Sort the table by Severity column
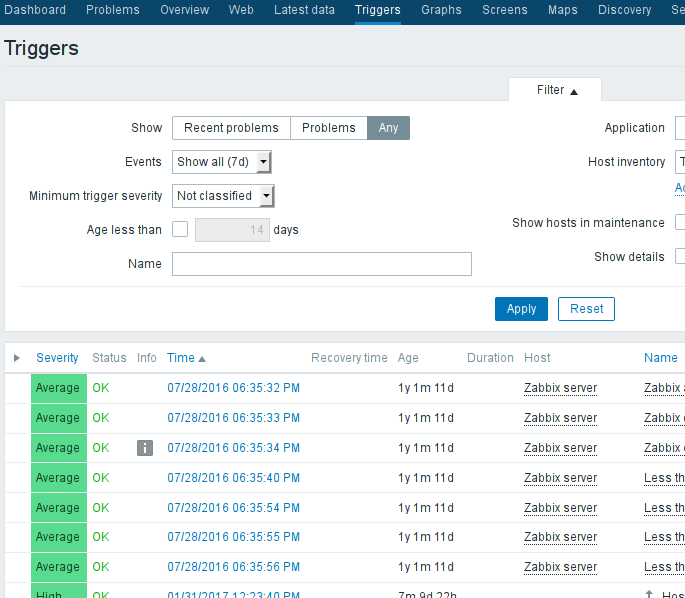Viewport: 685px width, 598px height. coord(57,358)
